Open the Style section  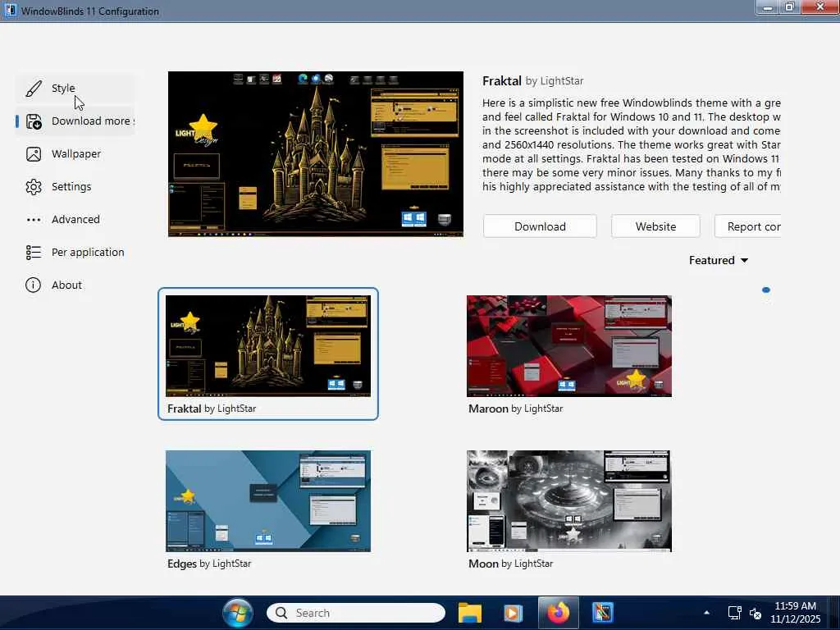[75, 89]
